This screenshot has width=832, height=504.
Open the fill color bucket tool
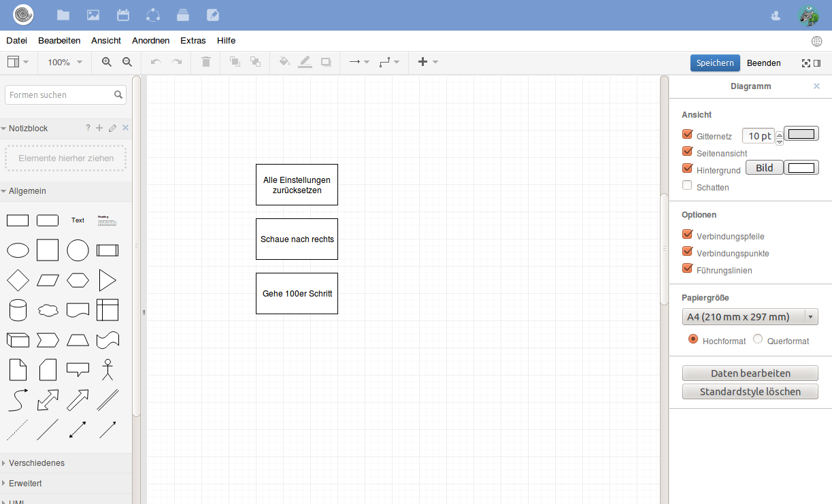point(284,62)
